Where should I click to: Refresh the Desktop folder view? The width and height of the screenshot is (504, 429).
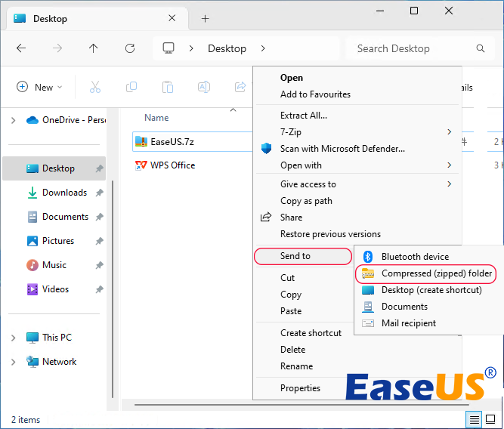pyautogui.click(x=130, y=48)
